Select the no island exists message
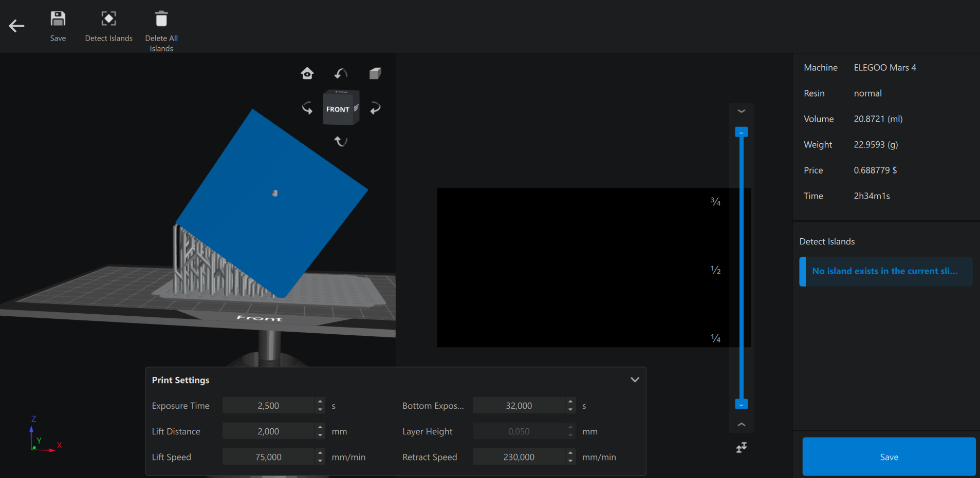Image resolution: width=980 pixels, height=478 pixels. coord(885,271)
